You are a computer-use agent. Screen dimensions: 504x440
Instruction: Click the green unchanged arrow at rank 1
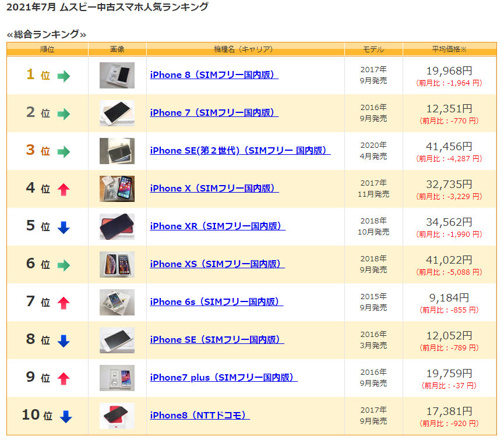[x=64, y=76]
